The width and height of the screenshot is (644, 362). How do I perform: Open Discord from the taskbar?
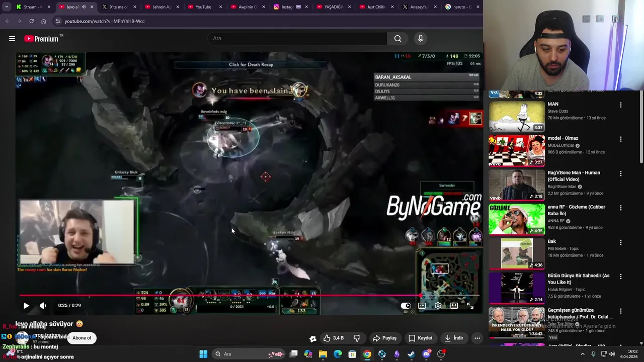pyautogui.click(x=426, y=354)
